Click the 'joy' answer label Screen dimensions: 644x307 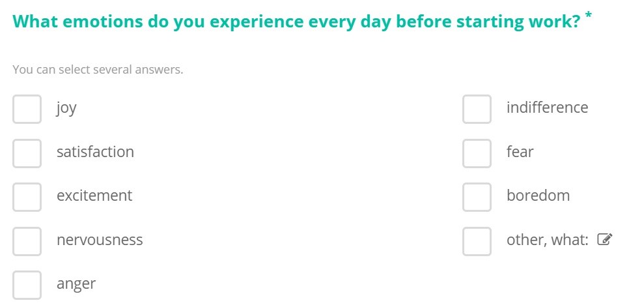[x=66, y=108]
